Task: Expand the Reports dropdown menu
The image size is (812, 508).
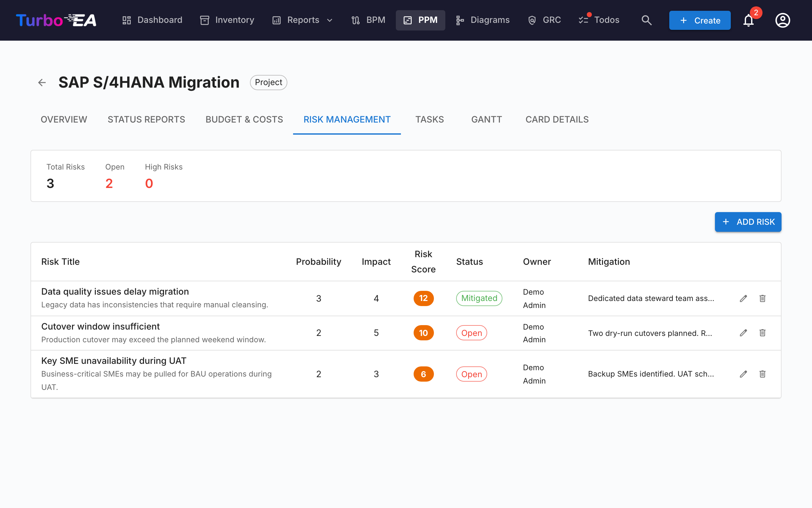Action: (x=303, y=20)
